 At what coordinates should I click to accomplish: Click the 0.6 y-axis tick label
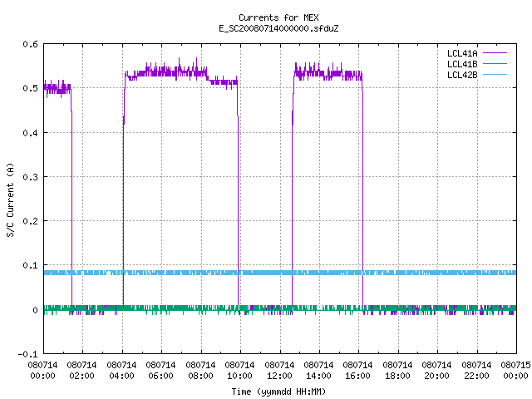(30, 44)
